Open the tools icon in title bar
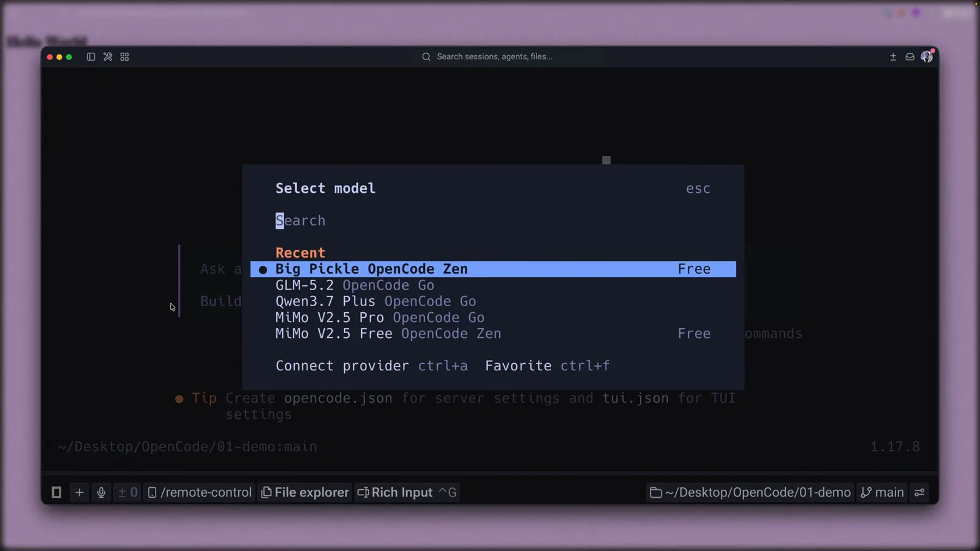The width and height of the screenshot is (980, 551). [x=108, y=56]
